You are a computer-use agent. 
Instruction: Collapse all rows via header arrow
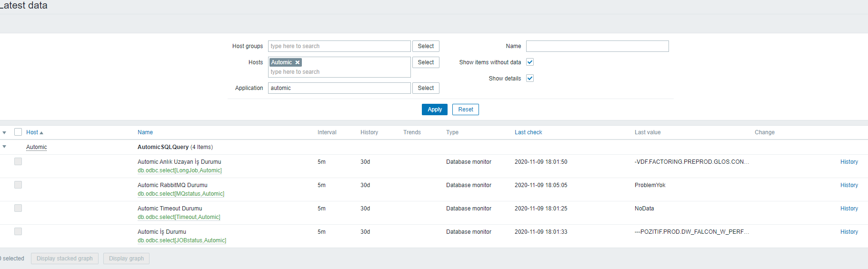pos(4,132)
